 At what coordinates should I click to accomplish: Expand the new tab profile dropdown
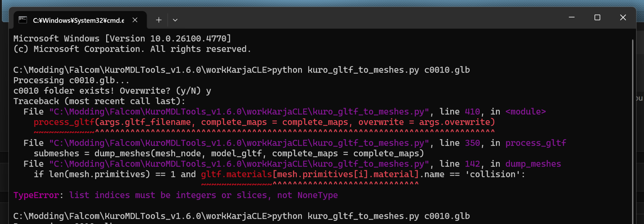point(175,20)
